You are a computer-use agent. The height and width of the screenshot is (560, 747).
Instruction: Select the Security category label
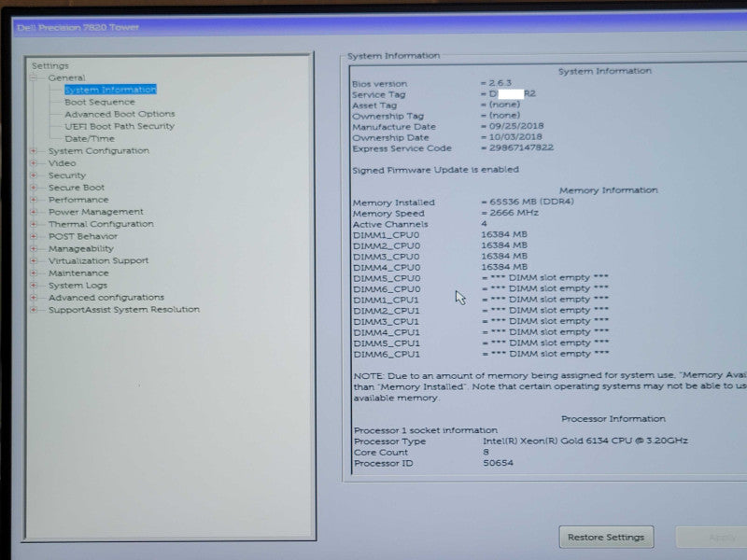66,175
